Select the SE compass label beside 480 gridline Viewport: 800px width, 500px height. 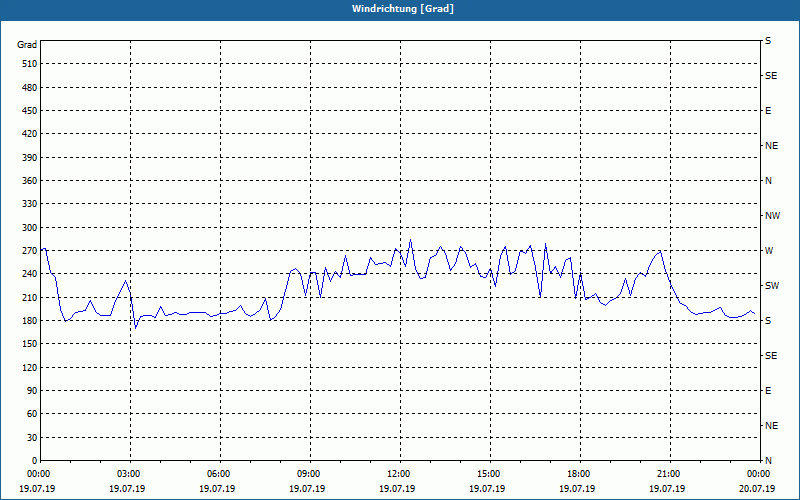(x=771, y=76)
